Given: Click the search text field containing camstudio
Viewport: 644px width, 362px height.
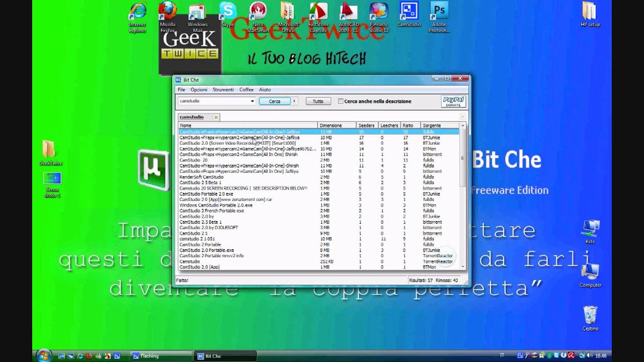Looking at the screenshot, I should pyautogui.click(x=214, y=101).
